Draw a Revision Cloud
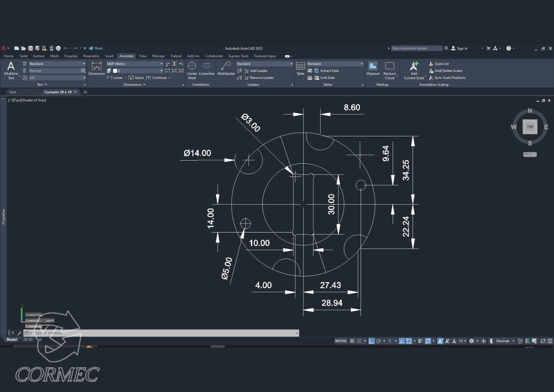The width and height of the screenshot is (554, 392). (x=390, y=70)
